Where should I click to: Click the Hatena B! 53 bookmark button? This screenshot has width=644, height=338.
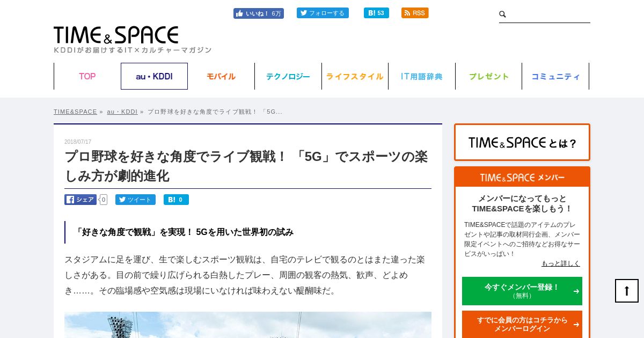point(376,13)
